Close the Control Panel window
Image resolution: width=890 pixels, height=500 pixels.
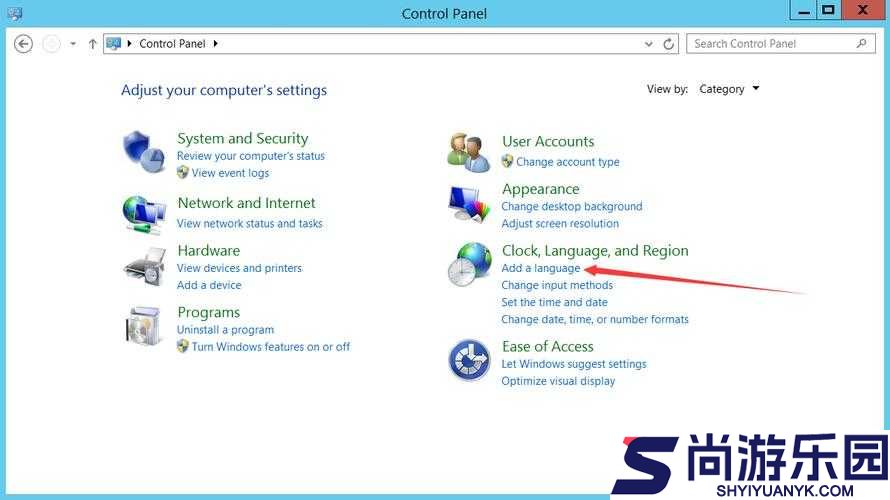[863, 10]
